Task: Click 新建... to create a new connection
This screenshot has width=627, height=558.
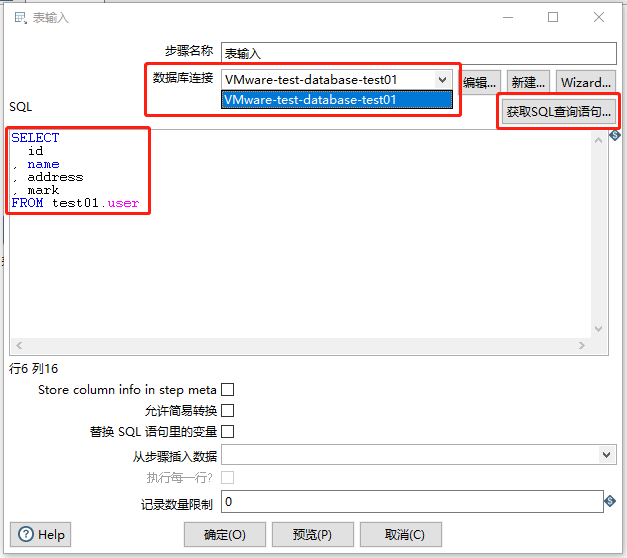Action: (x=528, y=83)
